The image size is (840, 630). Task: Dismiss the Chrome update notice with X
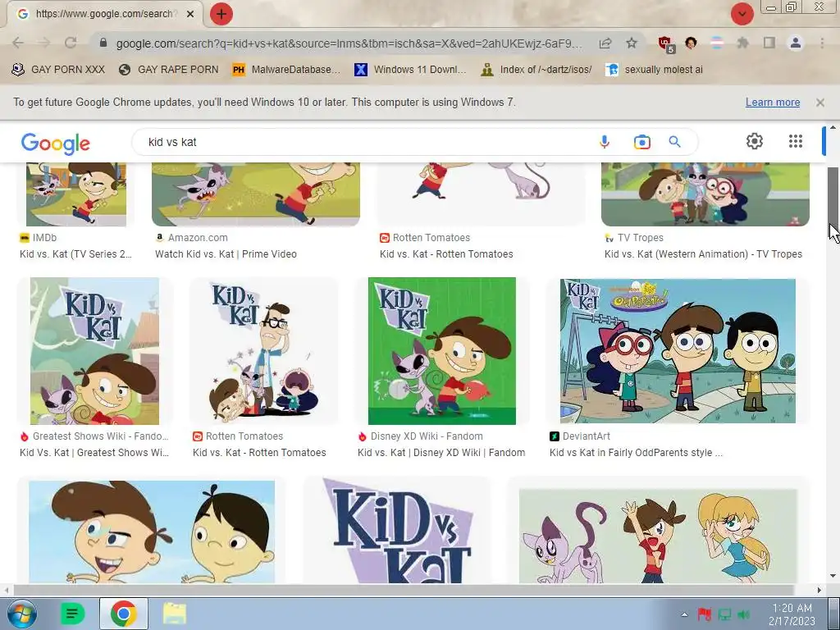[x=819, y=103]
